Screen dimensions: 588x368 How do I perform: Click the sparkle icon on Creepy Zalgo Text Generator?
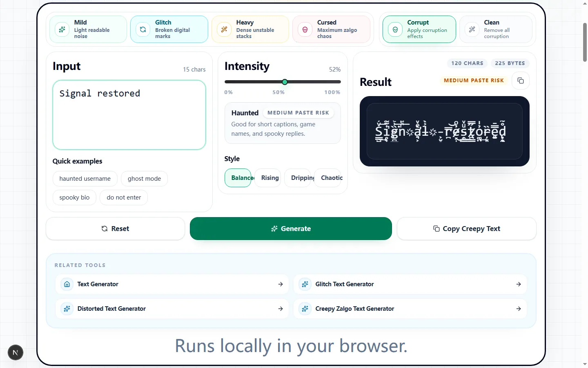305,309
